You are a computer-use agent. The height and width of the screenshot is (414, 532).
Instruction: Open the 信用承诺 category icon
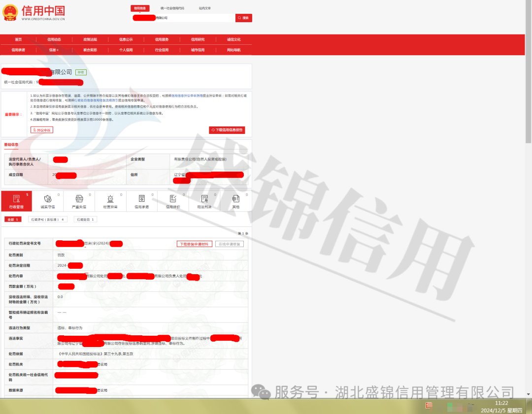(142, 199)
